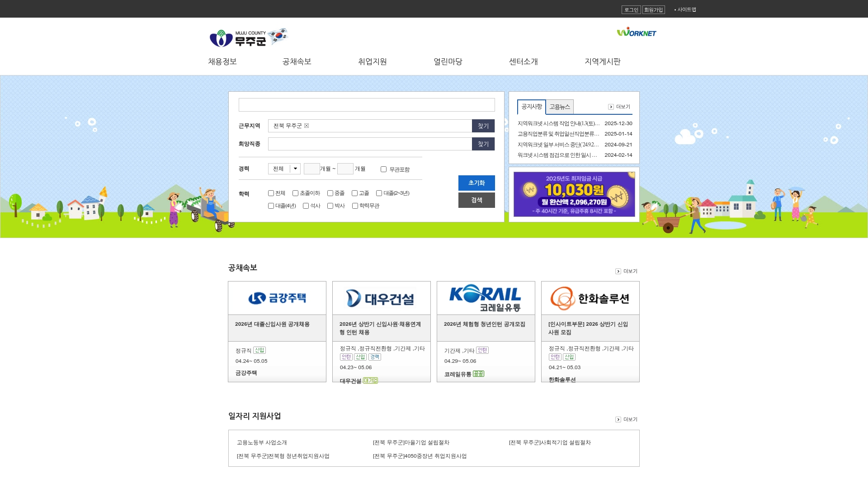The width and height of the screenshot is (868, 488).
Task: Open the 금강주택 company logo card
Action: pos(277,298)
